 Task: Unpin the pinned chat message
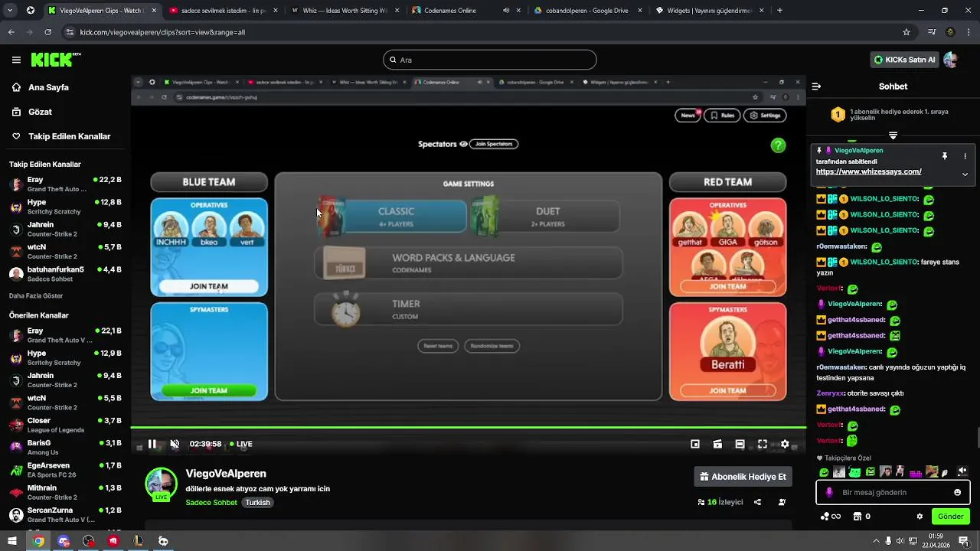point(945,156)
